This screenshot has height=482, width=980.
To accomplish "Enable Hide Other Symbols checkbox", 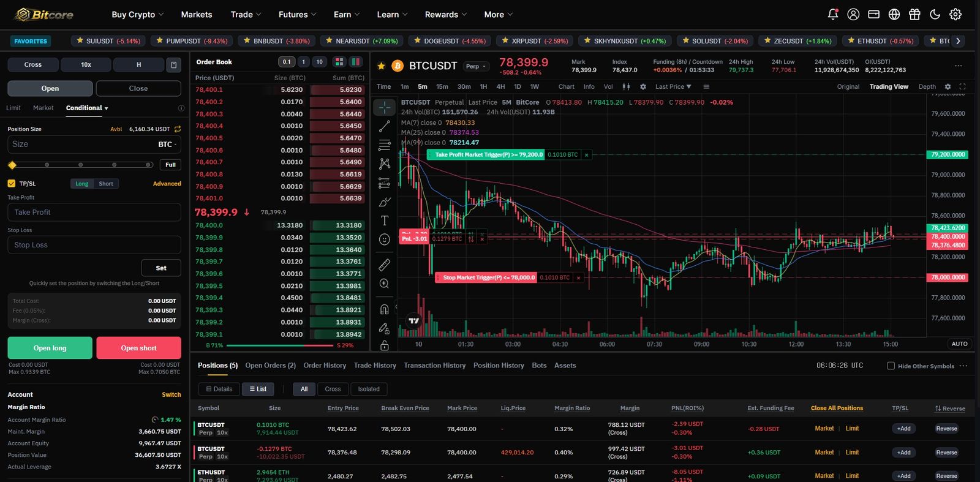I will [x=891, y=366].
